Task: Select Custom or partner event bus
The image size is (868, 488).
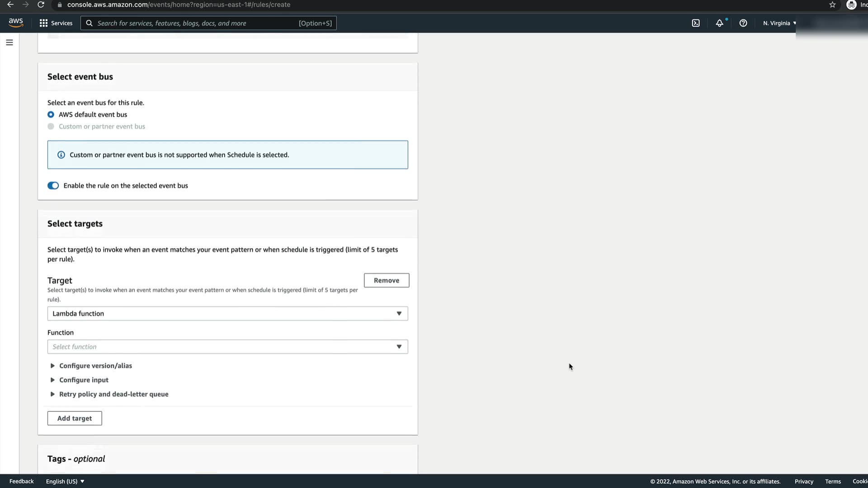Action: click(51, 127)
